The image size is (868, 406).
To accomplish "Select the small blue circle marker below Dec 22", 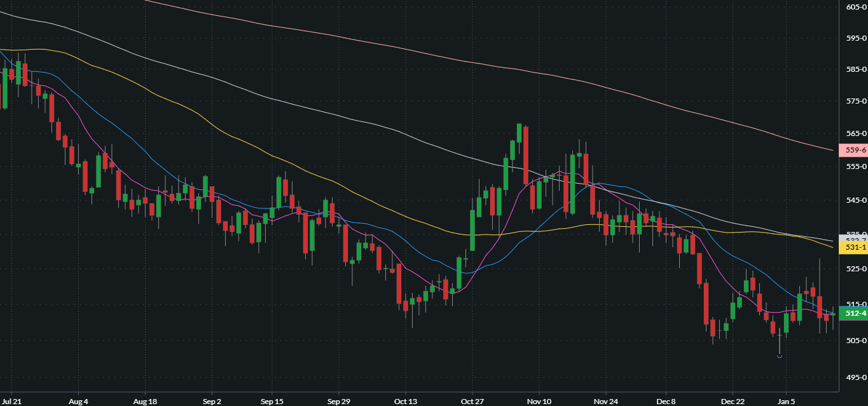I will [x=778, y=357].
